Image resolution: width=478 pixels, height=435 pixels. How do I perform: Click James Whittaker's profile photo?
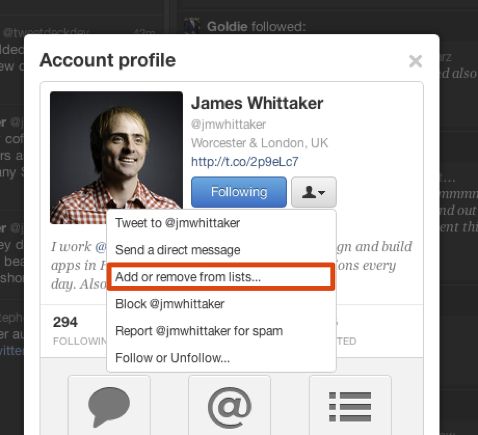pyautogui.click(x=116, y=157)
